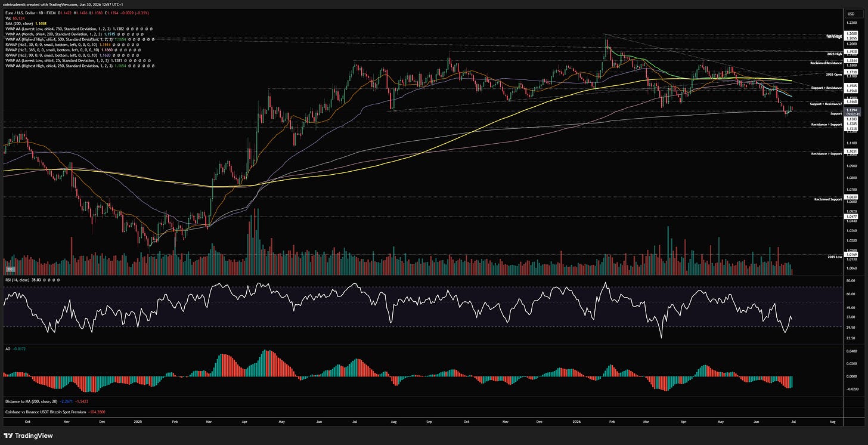
Task: Click the 1.1738 price axis label
Action: (850, 72)
